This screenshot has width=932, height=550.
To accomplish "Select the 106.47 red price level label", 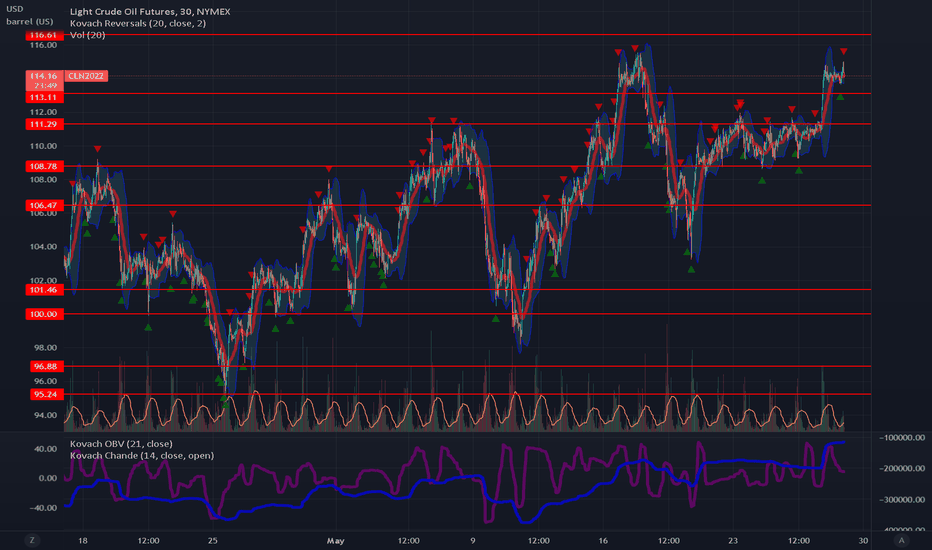I will point(45,205).
